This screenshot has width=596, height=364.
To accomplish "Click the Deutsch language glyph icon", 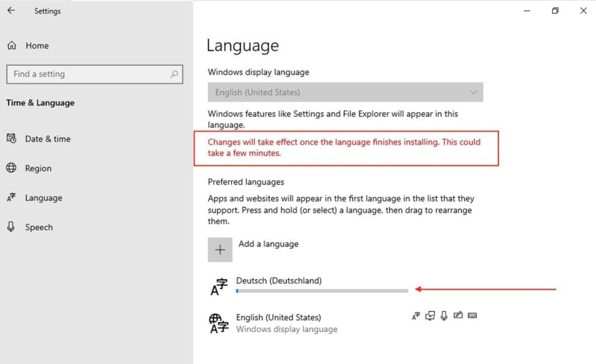I will (219, 286).
